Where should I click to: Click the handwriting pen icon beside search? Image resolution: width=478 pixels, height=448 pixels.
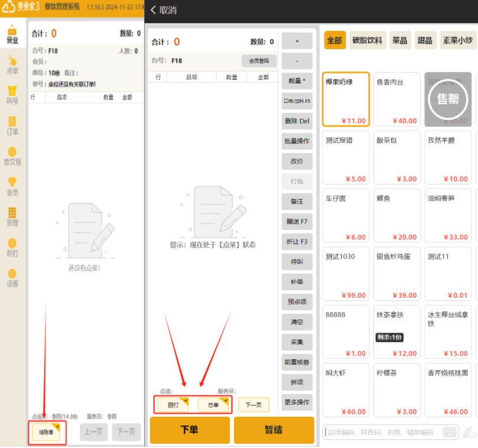tap(469, 432)
